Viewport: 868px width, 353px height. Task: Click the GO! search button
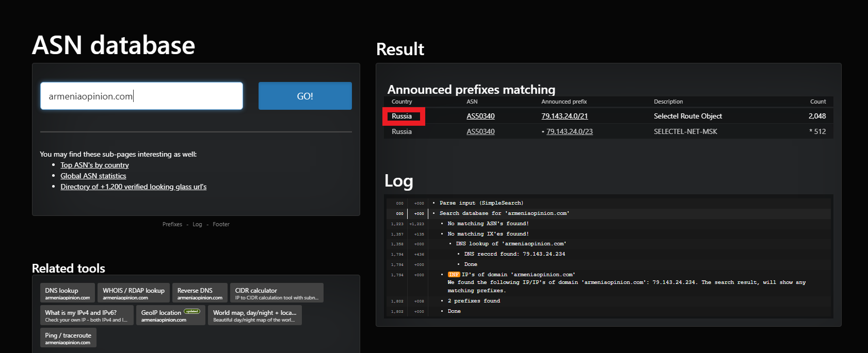305,96
